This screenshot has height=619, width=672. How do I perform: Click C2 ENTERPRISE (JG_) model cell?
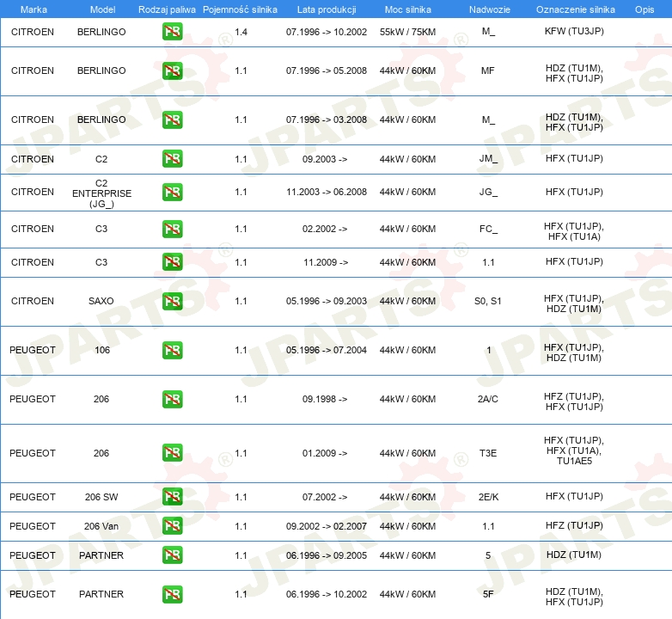(101, 193)
